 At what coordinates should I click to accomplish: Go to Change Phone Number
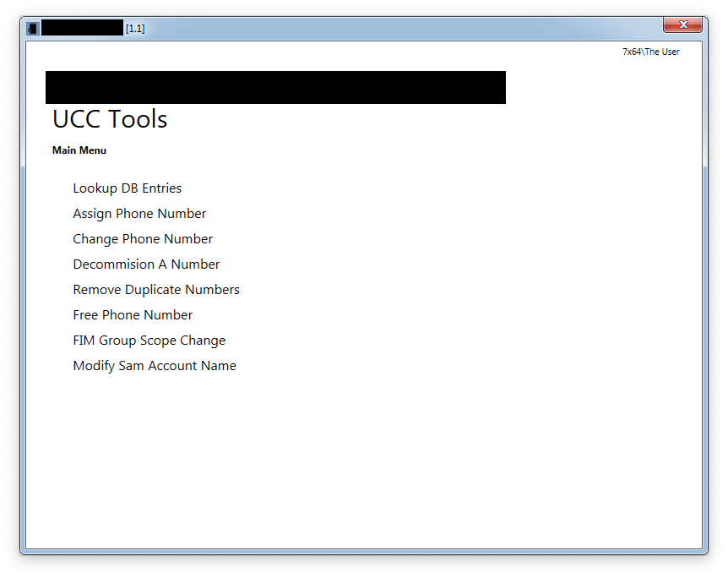143,239
